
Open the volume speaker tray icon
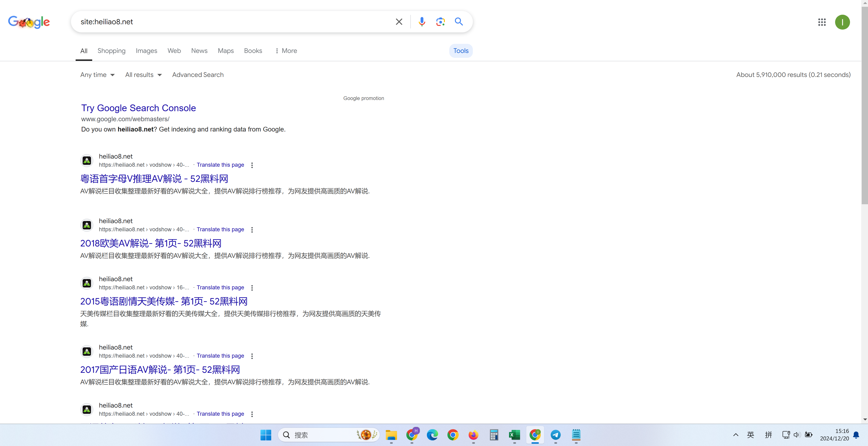click(797, 435)
